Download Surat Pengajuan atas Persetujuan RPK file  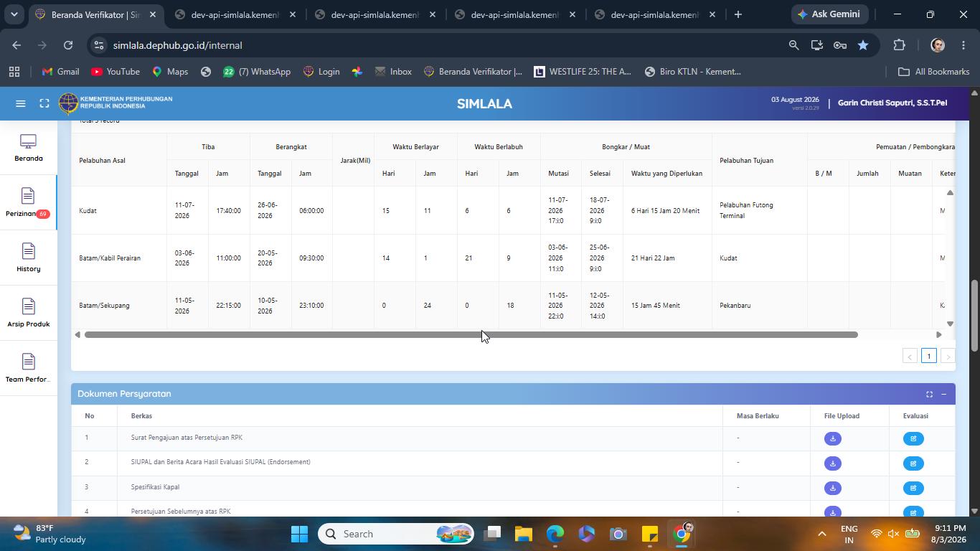(832, 438)
